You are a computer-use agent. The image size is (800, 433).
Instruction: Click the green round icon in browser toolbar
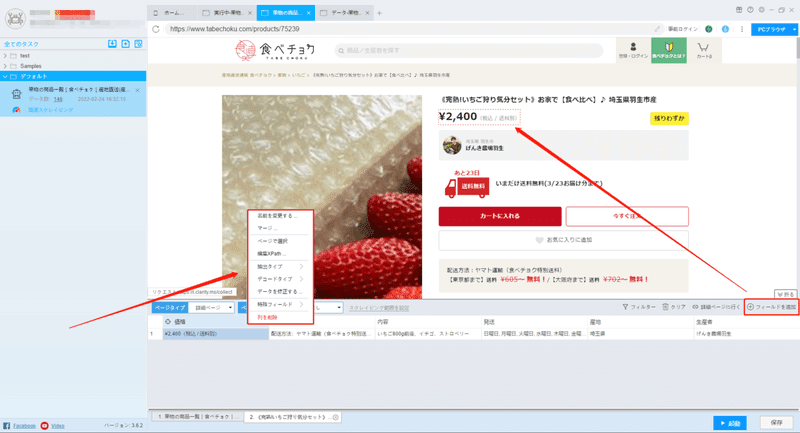coord(709,29)
